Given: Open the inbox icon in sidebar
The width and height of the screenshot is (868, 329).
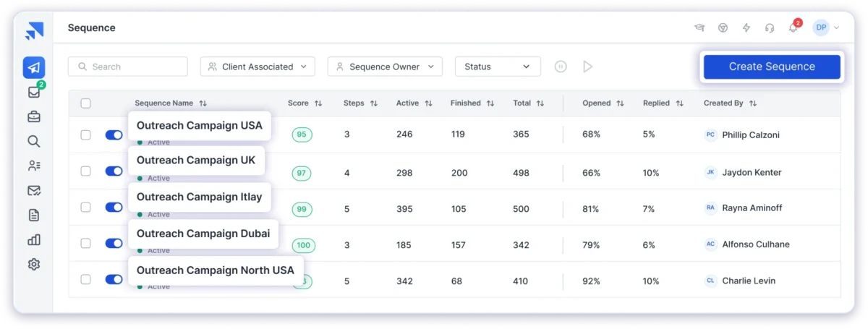Looking at the screenshot, I should coord(34,93).
